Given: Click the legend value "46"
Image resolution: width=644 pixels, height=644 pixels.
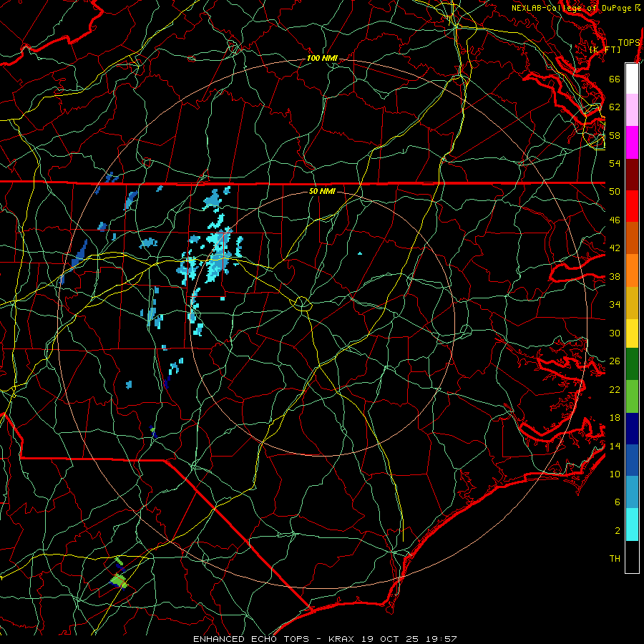Looking at the screenshot, I should pos(615,220).
